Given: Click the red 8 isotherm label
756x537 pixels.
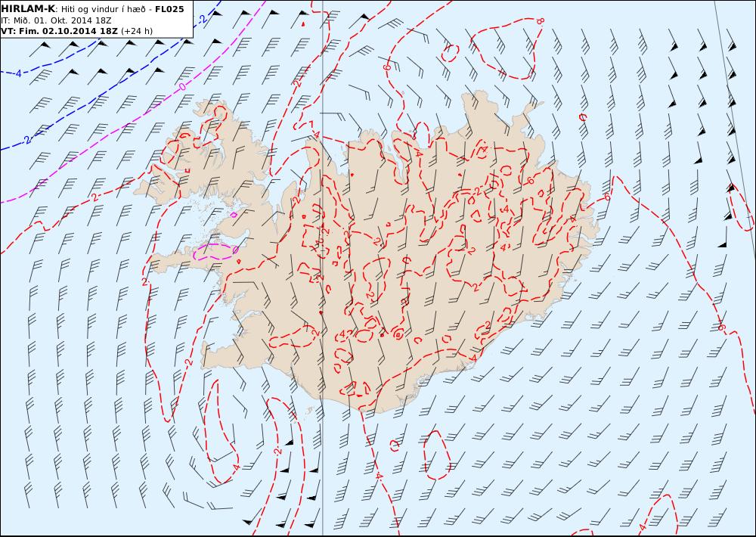Looking at the screenshot, I should [x=540, y=21].
